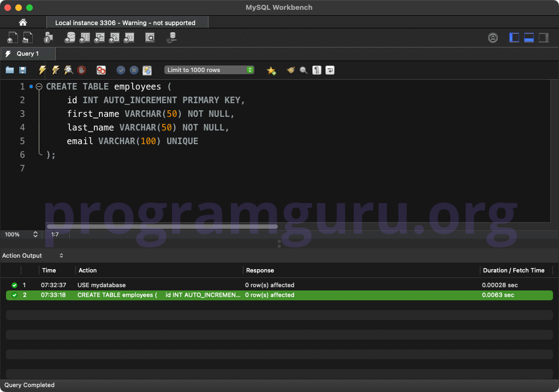The width and height of the screenshot is (559, 392).
Task: Switch to the Query 1 tab
Action: click(x=28, y=54)
